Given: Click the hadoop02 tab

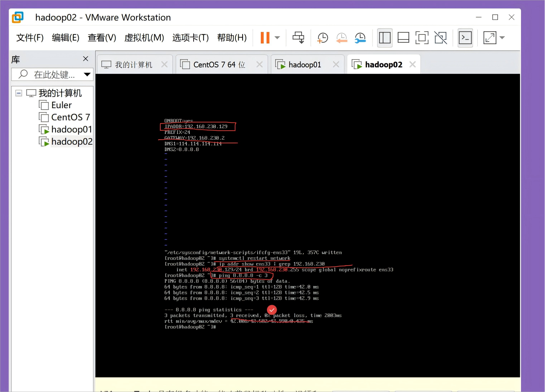Looking at the screenshot, I should [384, 64].
